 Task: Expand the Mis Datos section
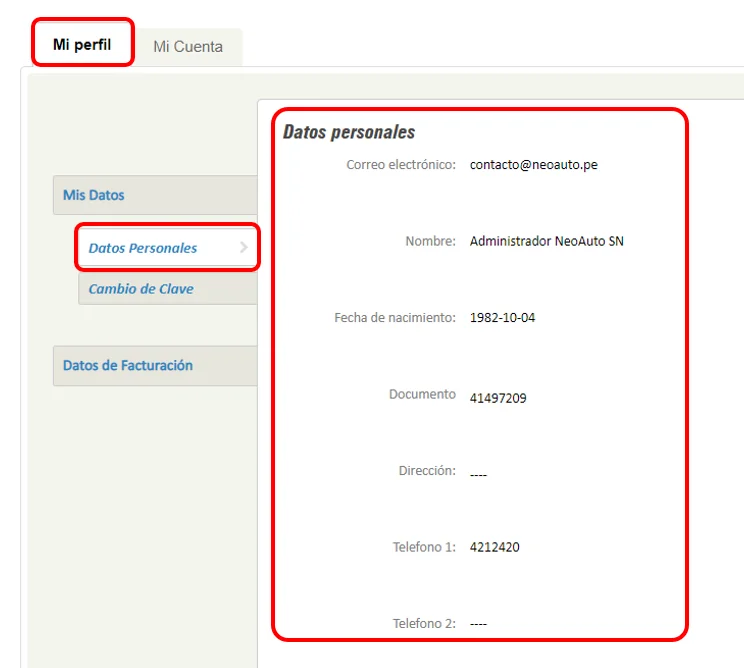[x=94, y=195]
